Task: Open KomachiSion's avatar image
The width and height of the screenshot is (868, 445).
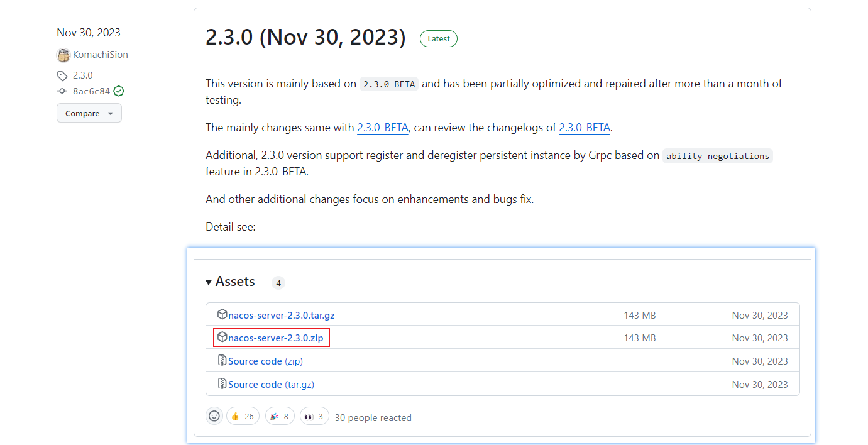Action: [63, 55]
